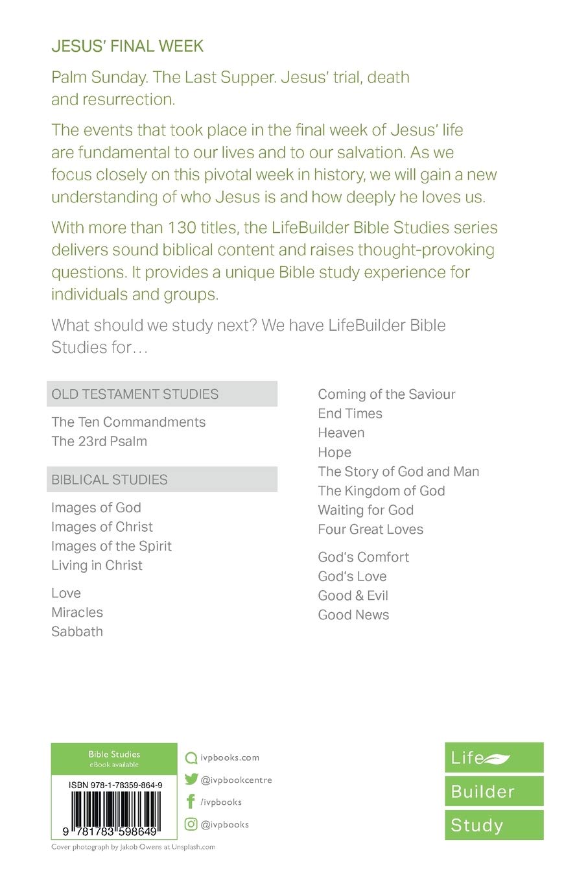Viewport: 588px width, 882px height.
Task: Click the Images of Christ title
Action: [x=102, y=527]
